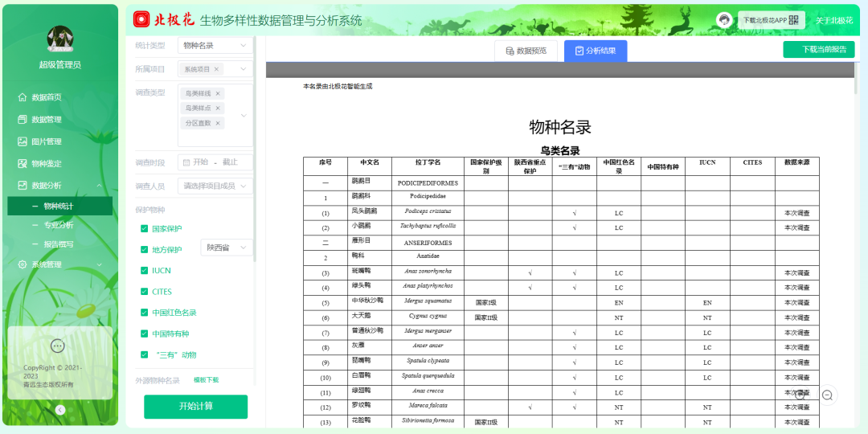Click the 数据首页 home icon
Viewport: 868px width, 434px height.
coord(23,97)
